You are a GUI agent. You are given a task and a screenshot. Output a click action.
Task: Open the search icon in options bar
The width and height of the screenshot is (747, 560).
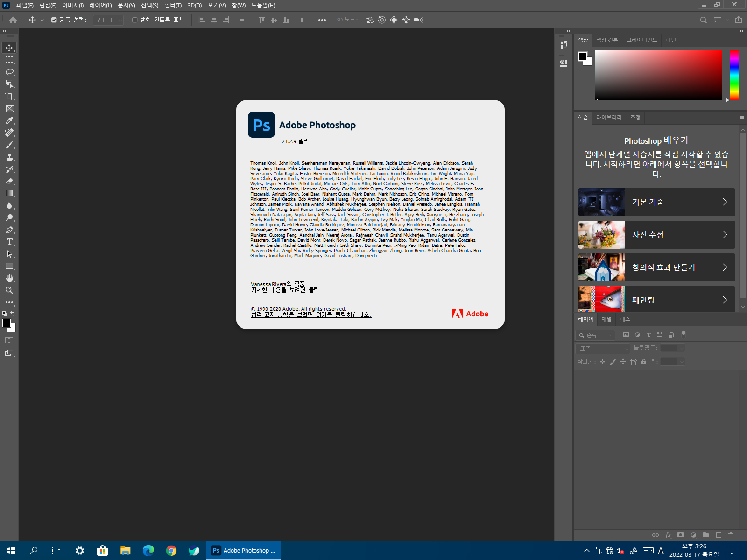coord(703,20)
